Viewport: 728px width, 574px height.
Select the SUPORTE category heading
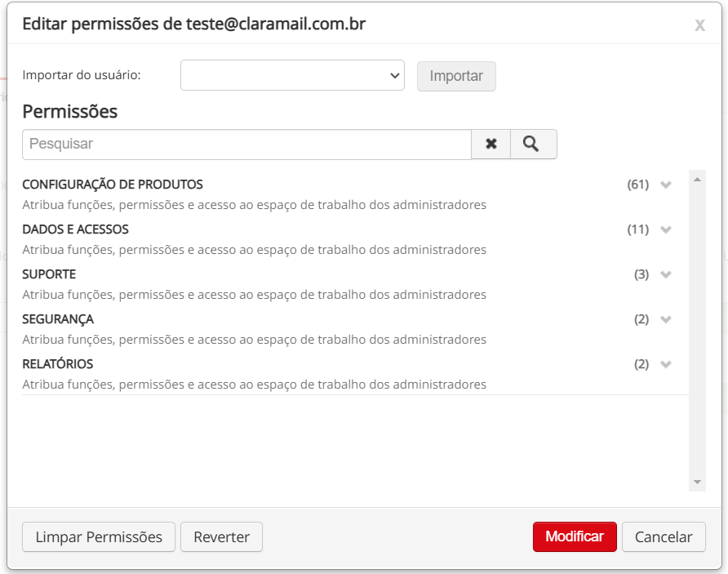pos(49,274)
